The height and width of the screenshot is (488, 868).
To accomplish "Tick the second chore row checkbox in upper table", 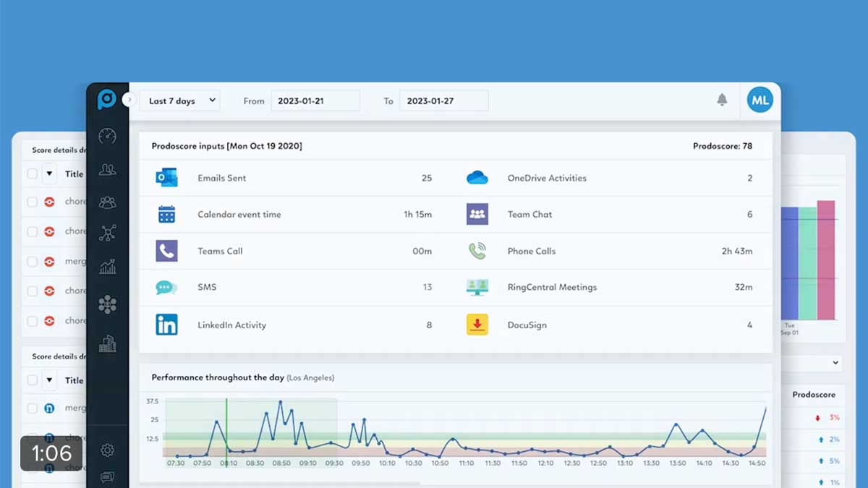I will coord(32,231).
